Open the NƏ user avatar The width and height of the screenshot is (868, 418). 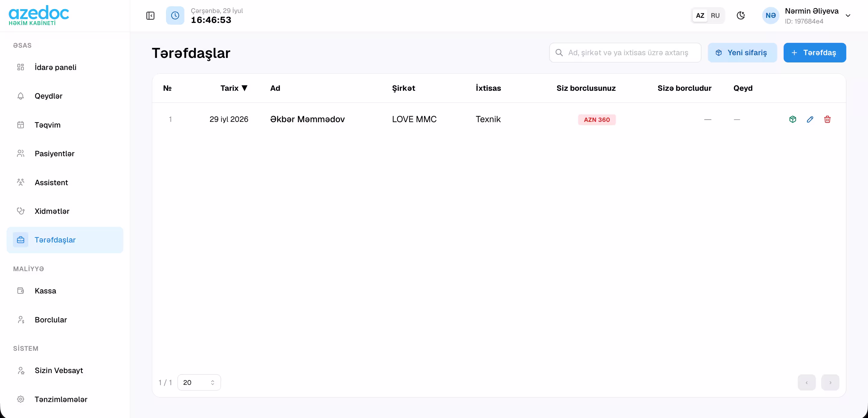click(x=771, y=15)
